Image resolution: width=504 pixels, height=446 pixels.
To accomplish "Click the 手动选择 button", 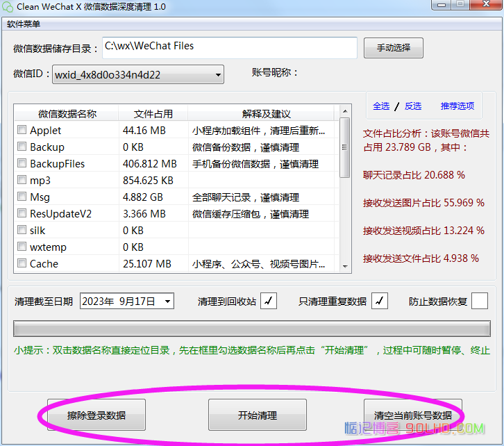I will point(394,48).
